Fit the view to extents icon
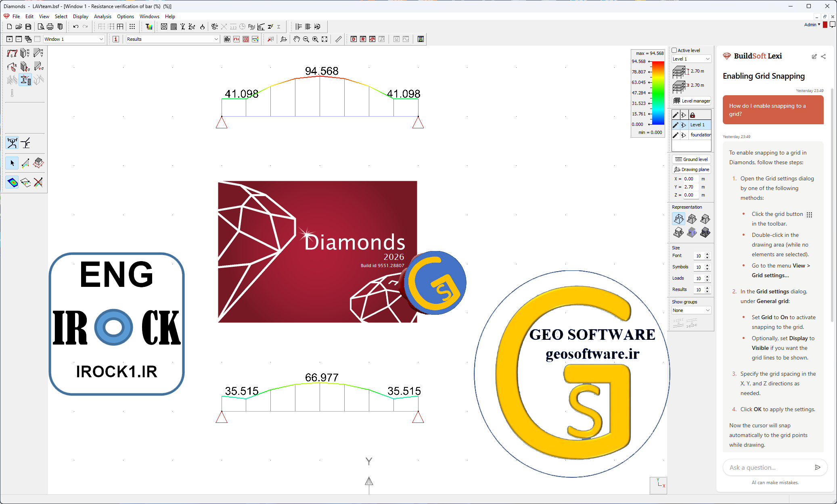This screenshot has height=504, width=837. click(x=324, y=39)
